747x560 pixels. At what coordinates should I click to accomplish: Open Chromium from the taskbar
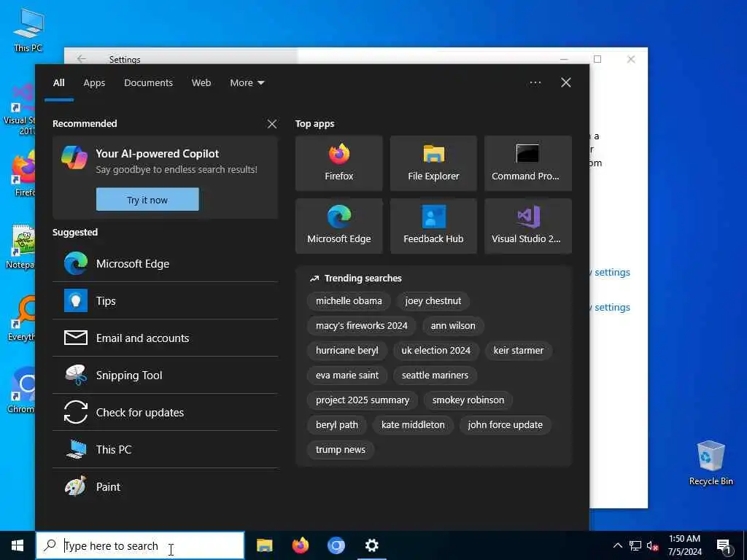(336, 545)
